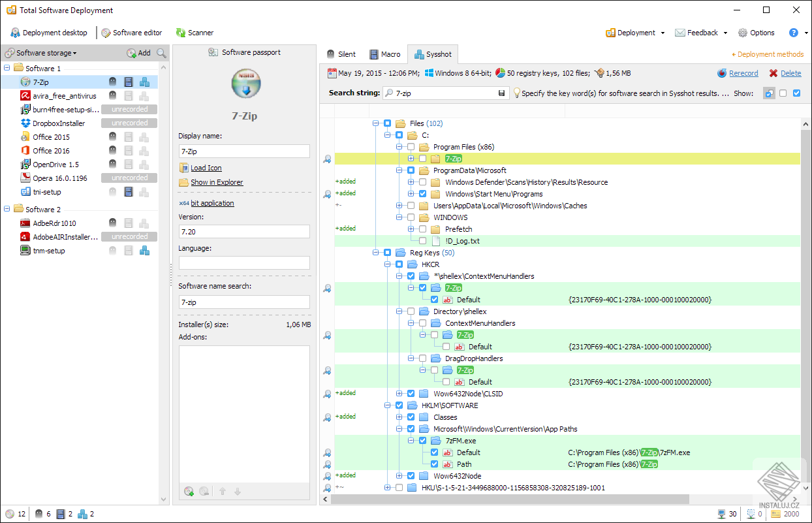The height and width of the screenshot is (523, 812).
Task: Open the Deployment desktop view
Action: tap(49, 33)
